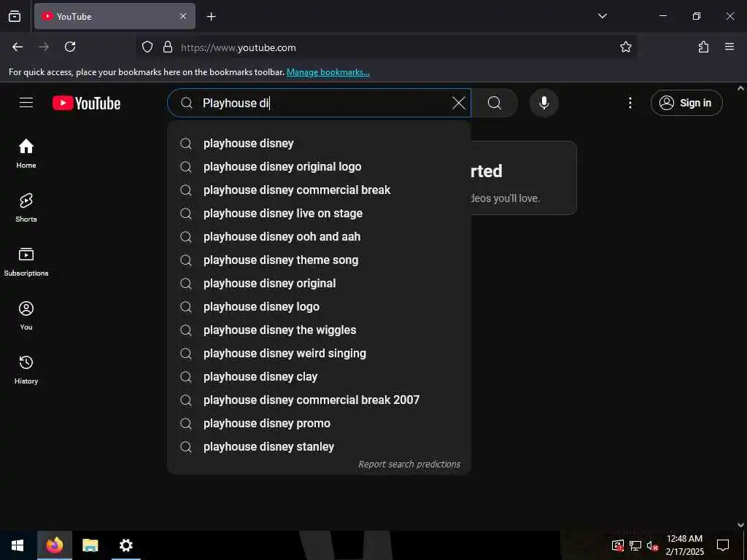Close the YouTube tab
This screenshot has width=747, height=560.
click(x=183, y=17)
